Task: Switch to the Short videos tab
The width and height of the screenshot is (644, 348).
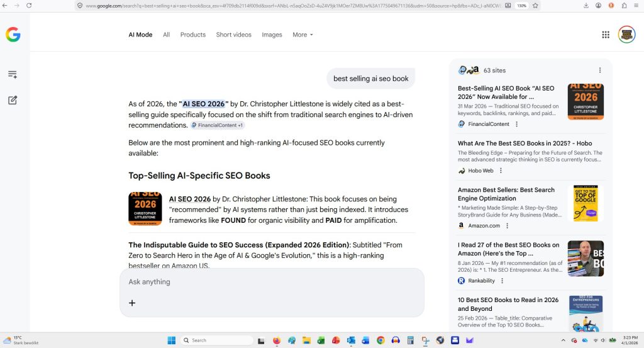Action: 234,35
